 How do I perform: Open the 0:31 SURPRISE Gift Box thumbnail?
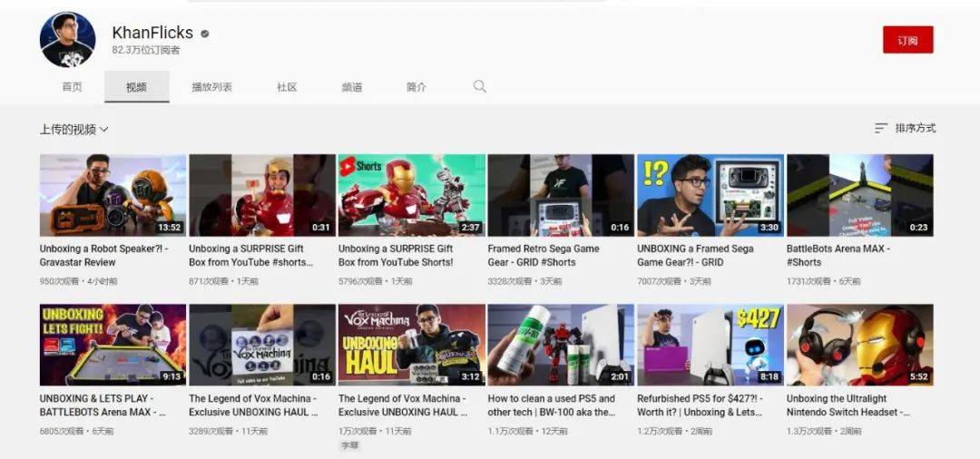tap(262, 195)
